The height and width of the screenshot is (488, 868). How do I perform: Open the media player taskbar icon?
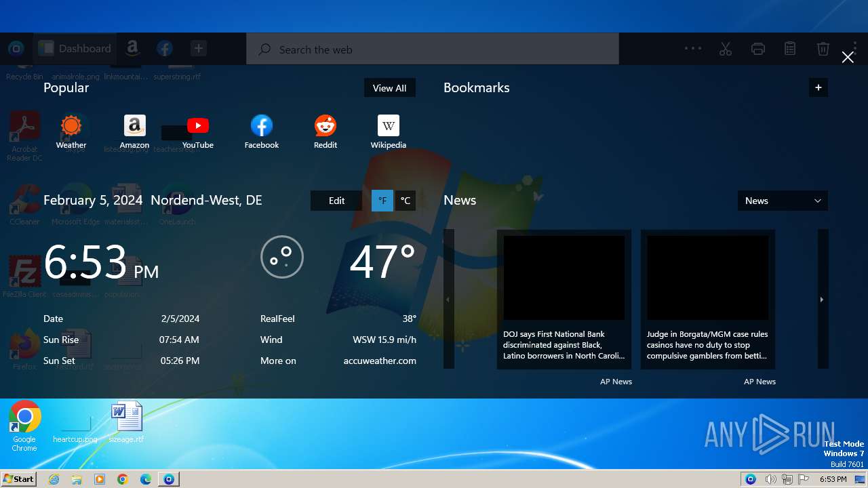100,479
